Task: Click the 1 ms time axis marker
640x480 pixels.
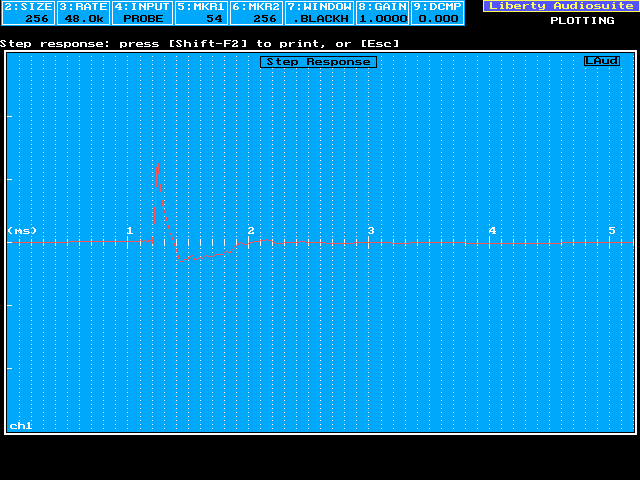Action: tap(129, 231)
